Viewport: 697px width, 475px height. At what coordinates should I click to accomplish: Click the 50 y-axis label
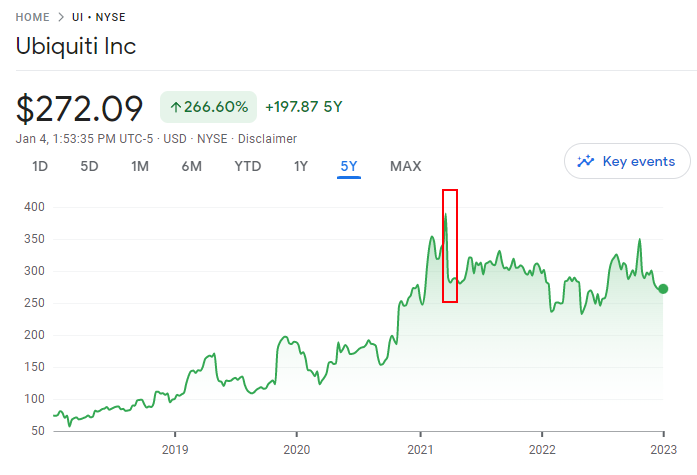(x=37, y=431)
